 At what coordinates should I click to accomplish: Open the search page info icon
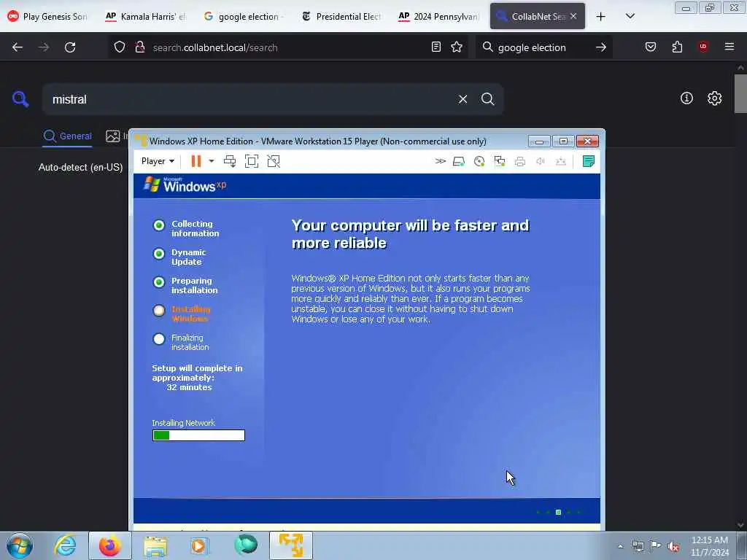[x=686, y=98]
